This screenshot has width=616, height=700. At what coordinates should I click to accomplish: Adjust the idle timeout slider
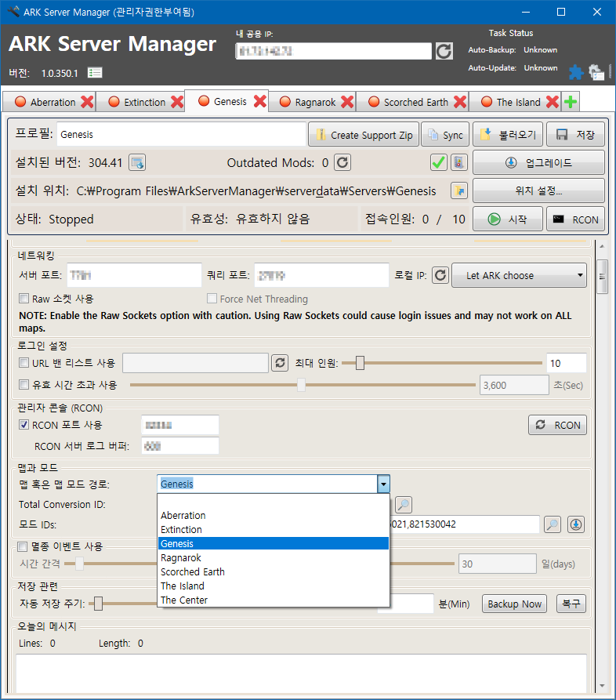tap(301, 385)
